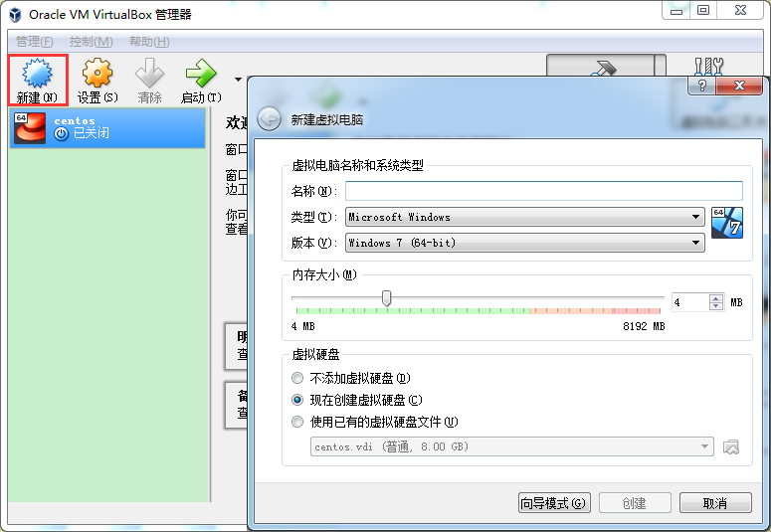The width and height of the screenshot is (771, 532).
Task: Click the power state icon beside 已关闭
Action: pyautogui.click(x=61, y=133)
